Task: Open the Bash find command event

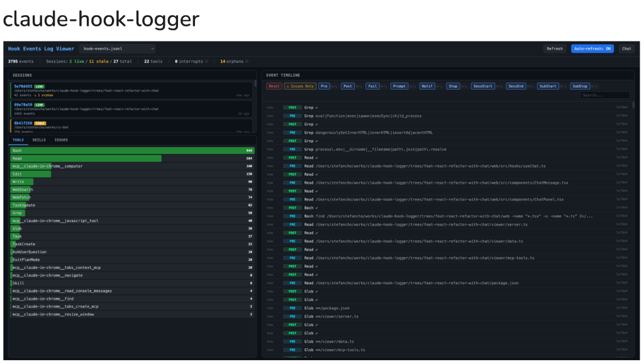Action: pos(448,216)
